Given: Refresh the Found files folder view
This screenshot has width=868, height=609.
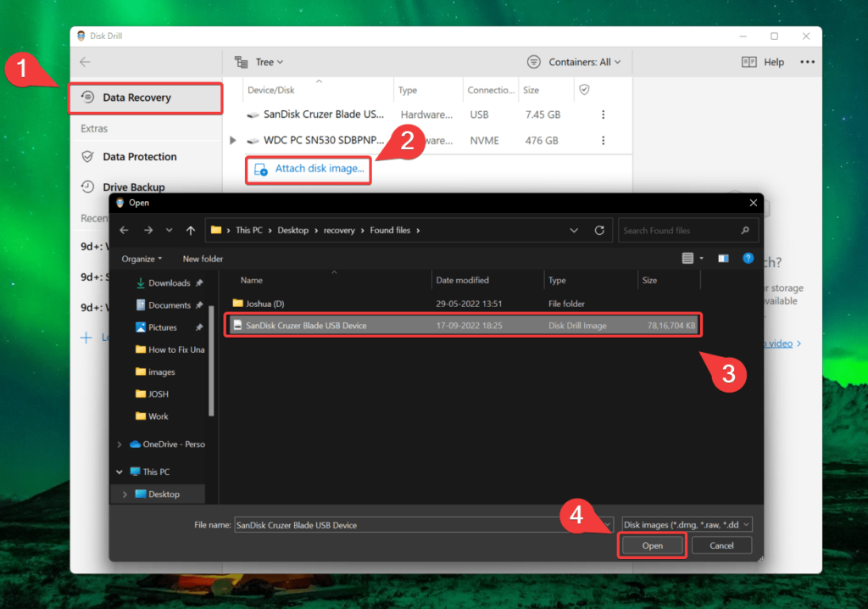Looking at the screenshot, I should click(598, 230).
